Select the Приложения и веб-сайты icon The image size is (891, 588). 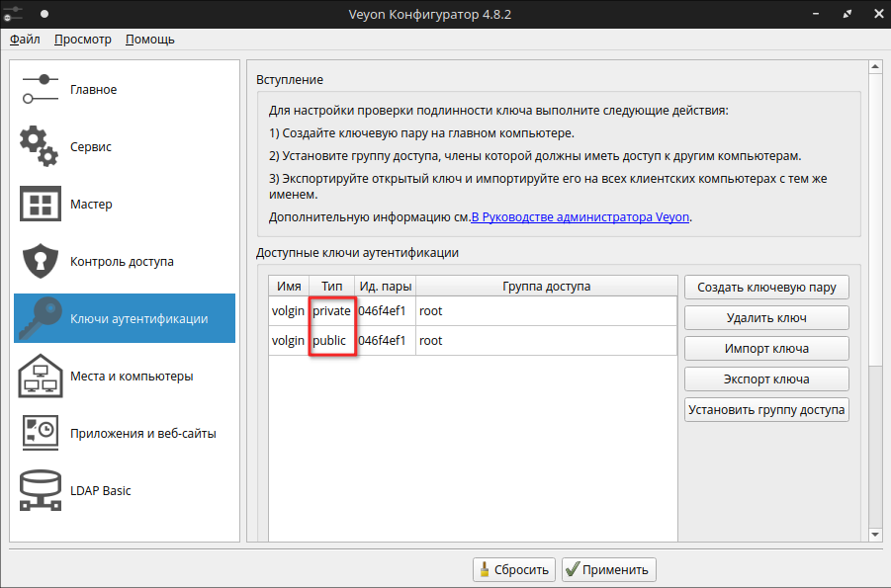[40, 432]
